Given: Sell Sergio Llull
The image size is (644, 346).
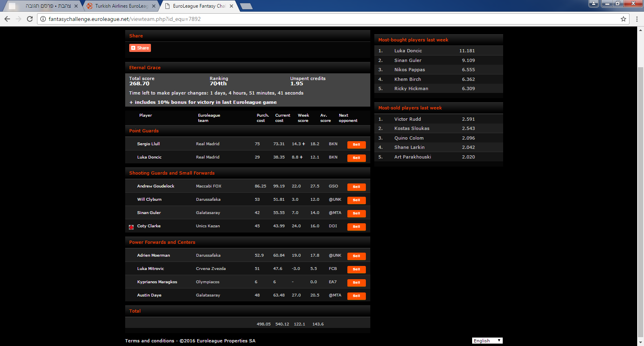Looking at the screenshot, I should 356,144.
